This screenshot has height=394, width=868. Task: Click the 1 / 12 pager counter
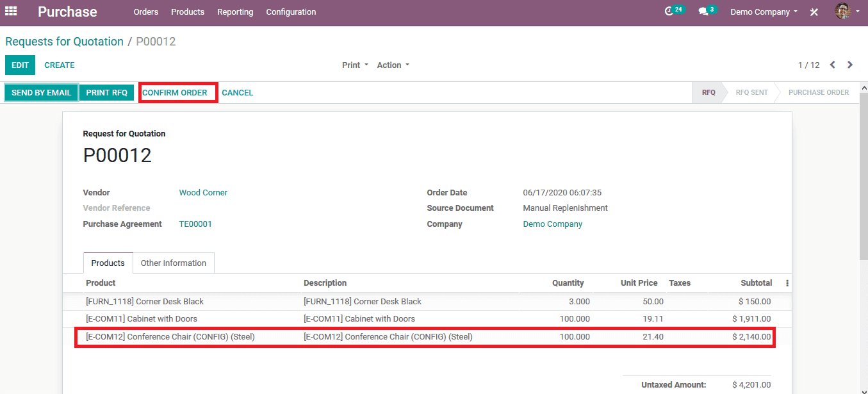point(808,65)
